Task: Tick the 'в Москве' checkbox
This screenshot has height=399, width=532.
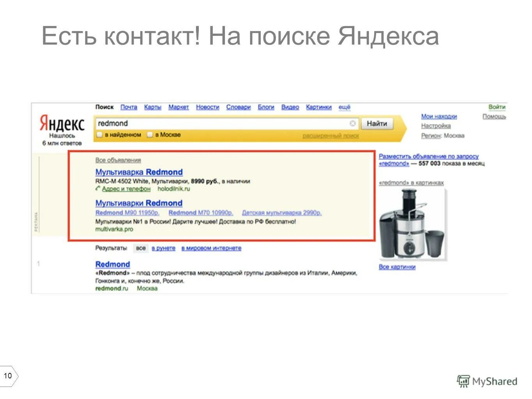Action: pos(150,134)
